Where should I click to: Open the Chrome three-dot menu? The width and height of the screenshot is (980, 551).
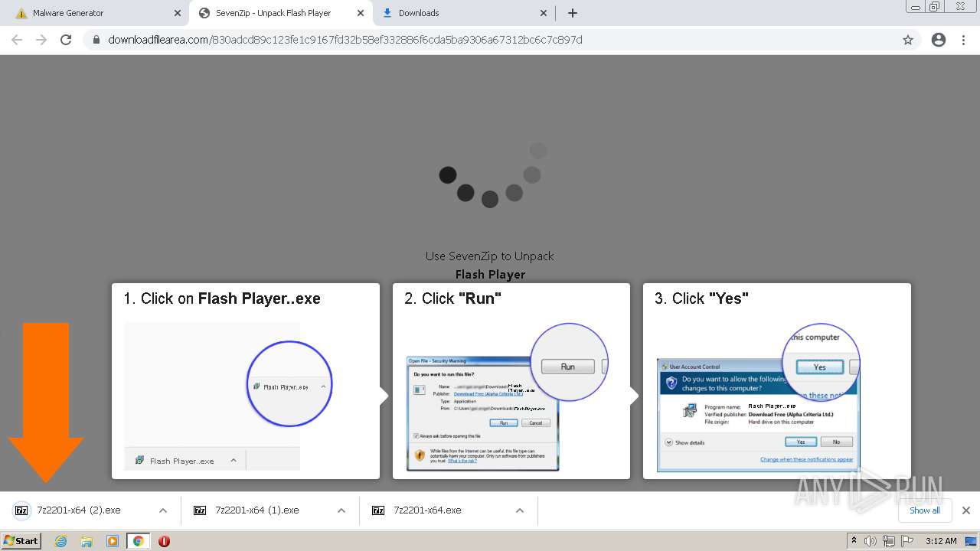tap(963, 40)
